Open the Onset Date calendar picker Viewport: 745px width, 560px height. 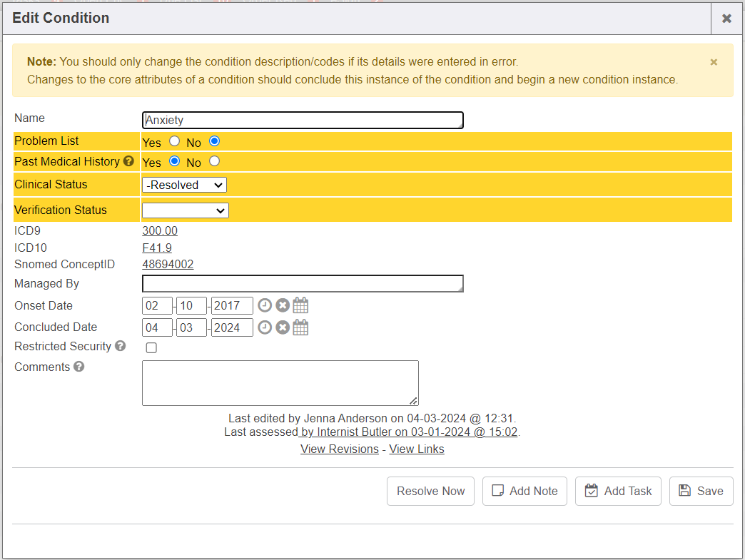[301, 306]
